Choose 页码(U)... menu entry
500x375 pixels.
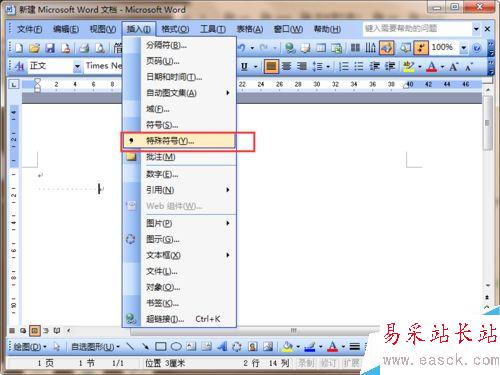click(x=179, y=61)
